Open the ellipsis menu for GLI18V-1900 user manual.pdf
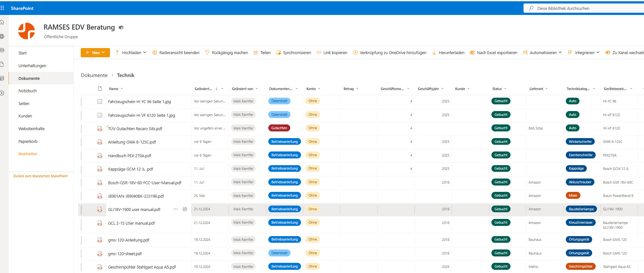Screen dimensions: 644x273 click(175, 209)
